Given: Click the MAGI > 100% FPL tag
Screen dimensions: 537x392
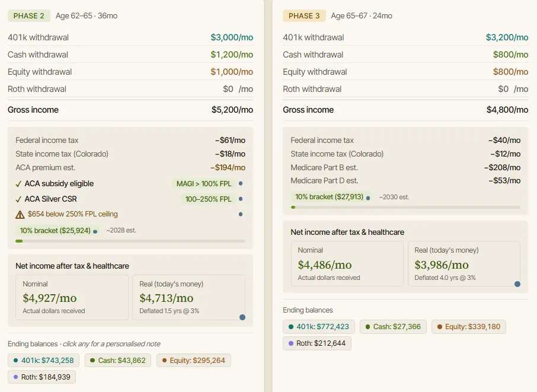Looking at the screenshot, I should click(204, 184).
